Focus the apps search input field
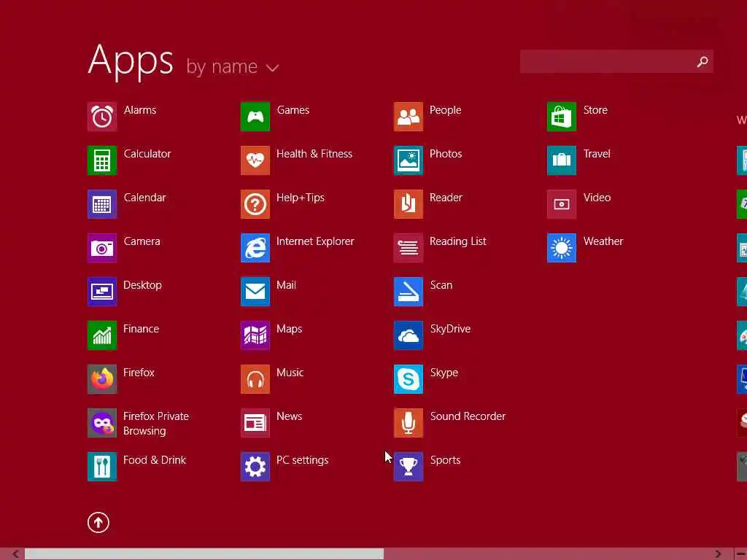This screenshot has width=747, height=560. (616, 62)
